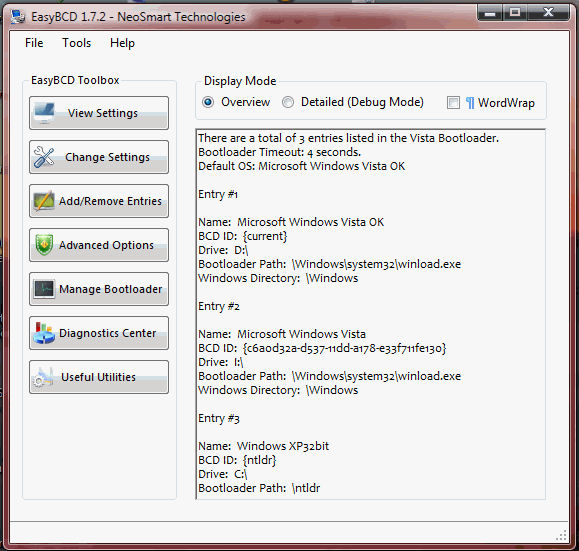Click the monitor icon on View Settings
This screenshot has height=551, width=579.
pos(44,113)
